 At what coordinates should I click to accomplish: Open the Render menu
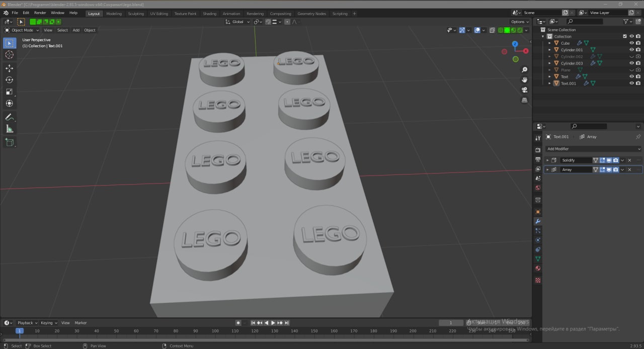[40, 13]
